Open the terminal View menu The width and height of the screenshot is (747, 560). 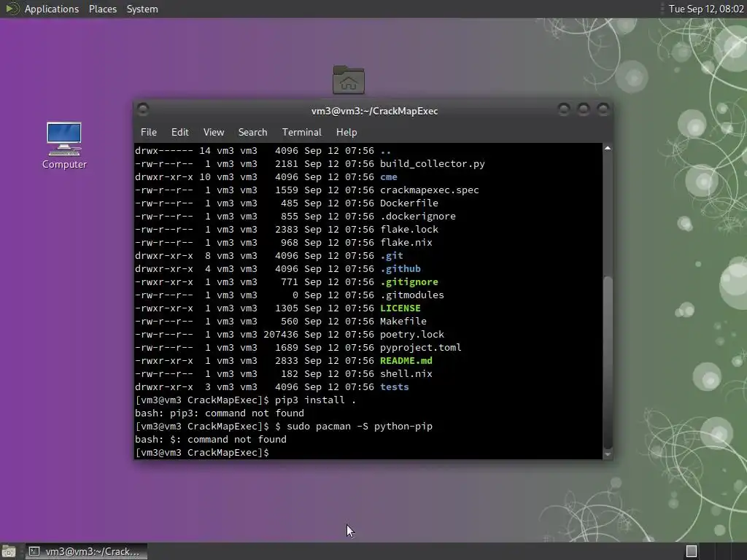214,132
